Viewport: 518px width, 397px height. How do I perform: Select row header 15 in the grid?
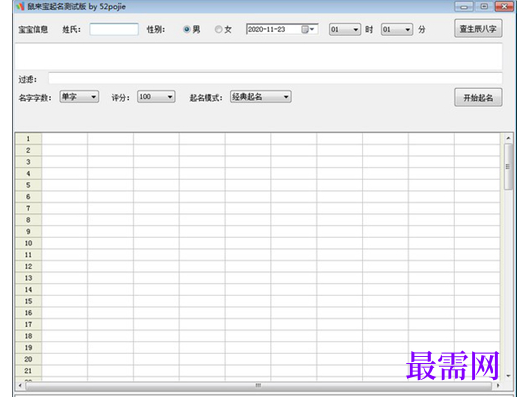tap(28, 301)
